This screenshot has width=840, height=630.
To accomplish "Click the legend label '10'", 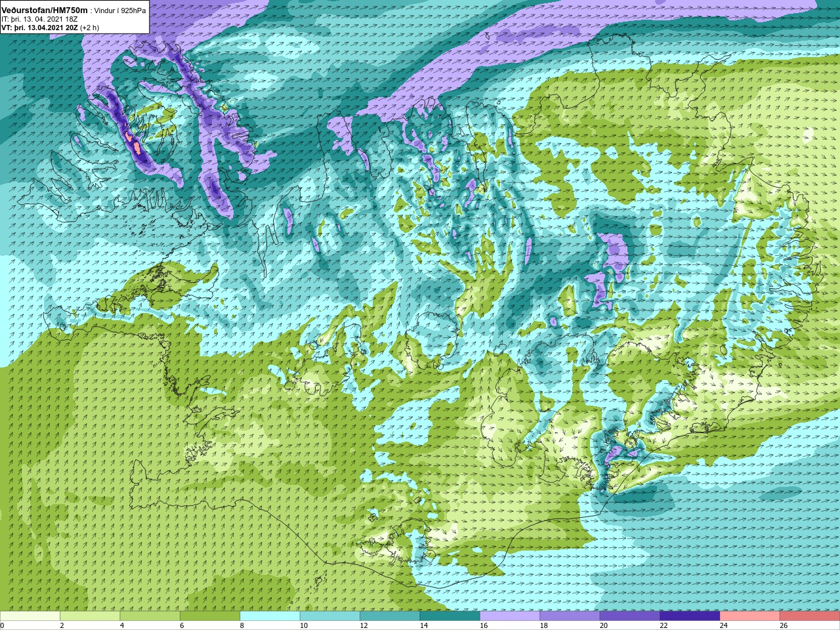I will pyautogui.click(x=303, y=625).
